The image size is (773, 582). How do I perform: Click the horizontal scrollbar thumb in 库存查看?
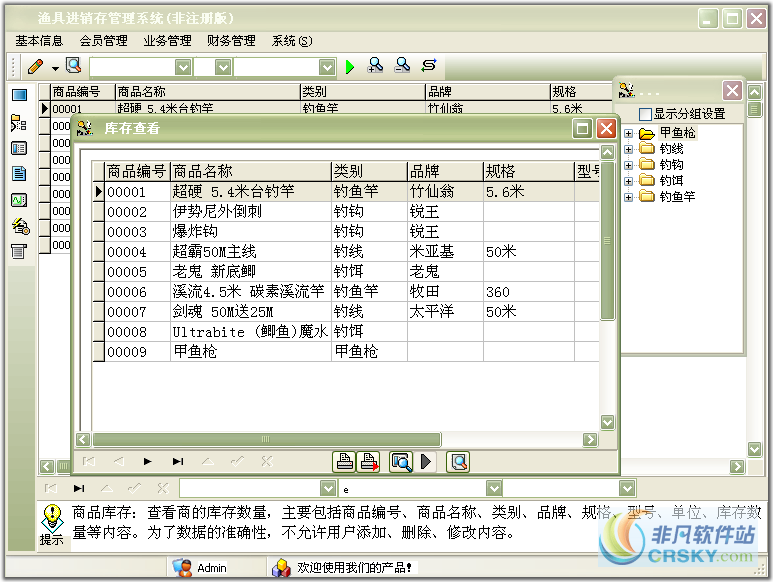tap(266, 439)
